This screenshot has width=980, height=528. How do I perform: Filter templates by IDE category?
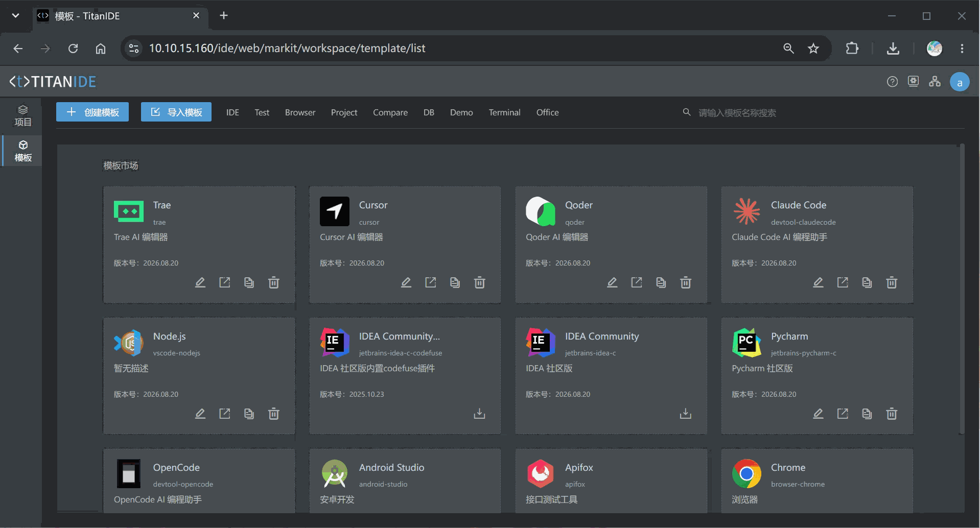(232, 112)
